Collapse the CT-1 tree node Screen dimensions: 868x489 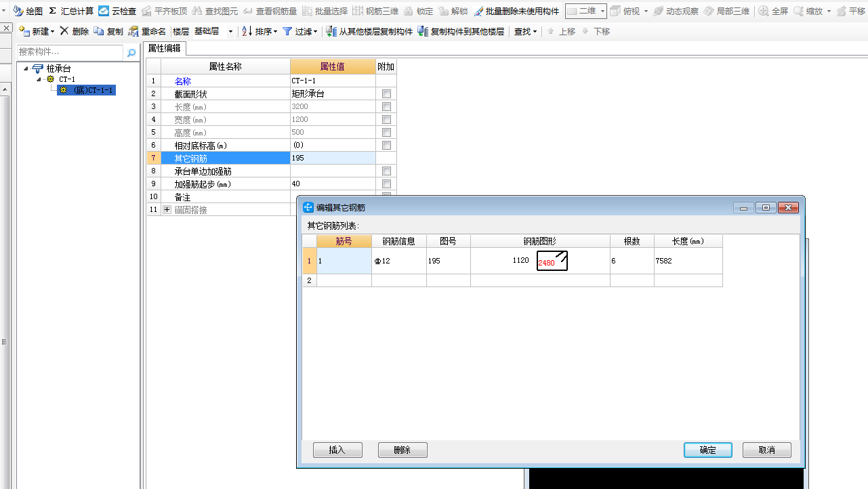pos(39,79)
